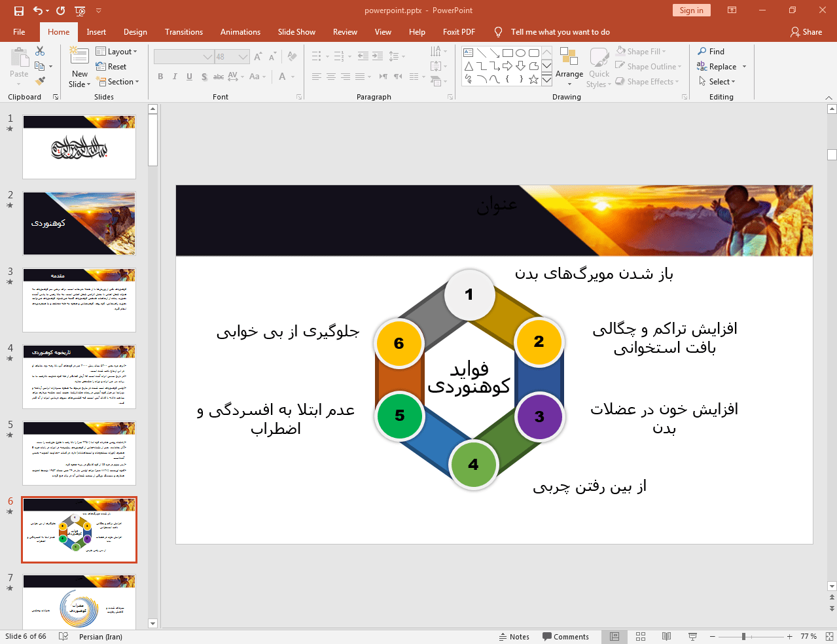This screenshot has height=644, width=837.
Task: Click the Save icon in title bar
Action: tap(19, 10)
